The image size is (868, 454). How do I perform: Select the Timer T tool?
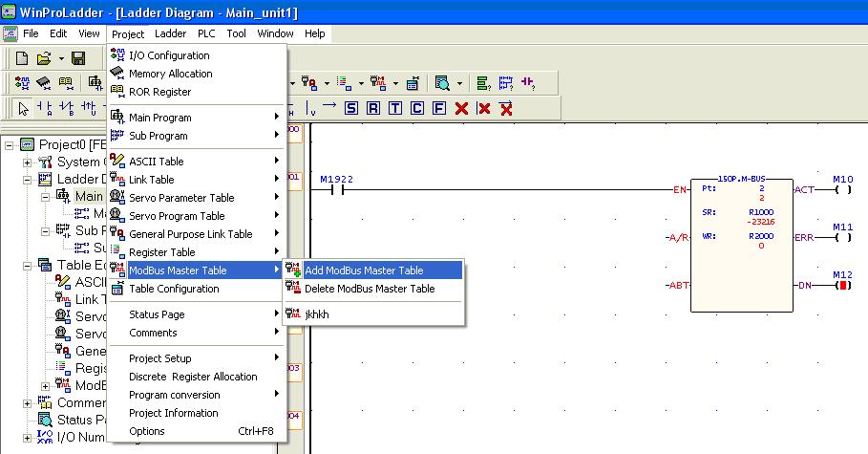coord(395,108)
